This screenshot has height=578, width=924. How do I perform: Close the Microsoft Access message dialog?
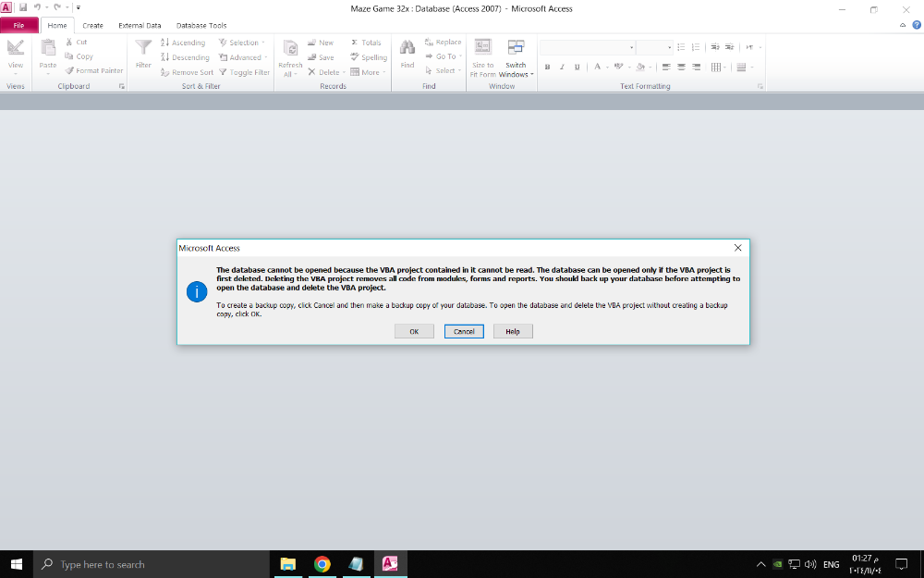coord(737,248)
